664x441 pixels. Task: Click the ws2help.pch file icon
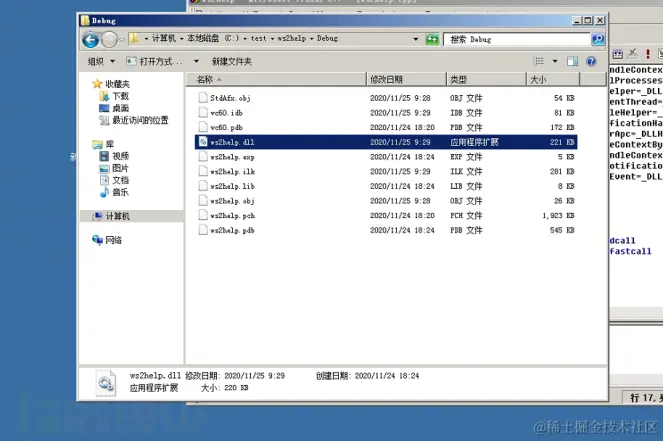tap(203, 215)
